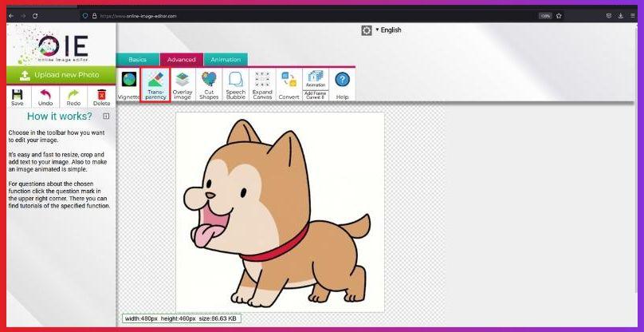Switch to the Animation tab

click(x=226, y=60)
